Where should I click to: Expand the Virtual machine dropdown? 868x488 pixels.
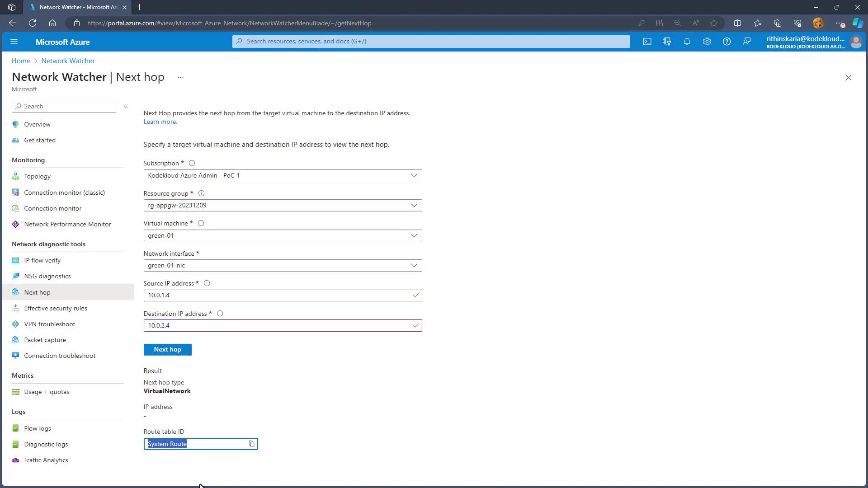(283, 235)
